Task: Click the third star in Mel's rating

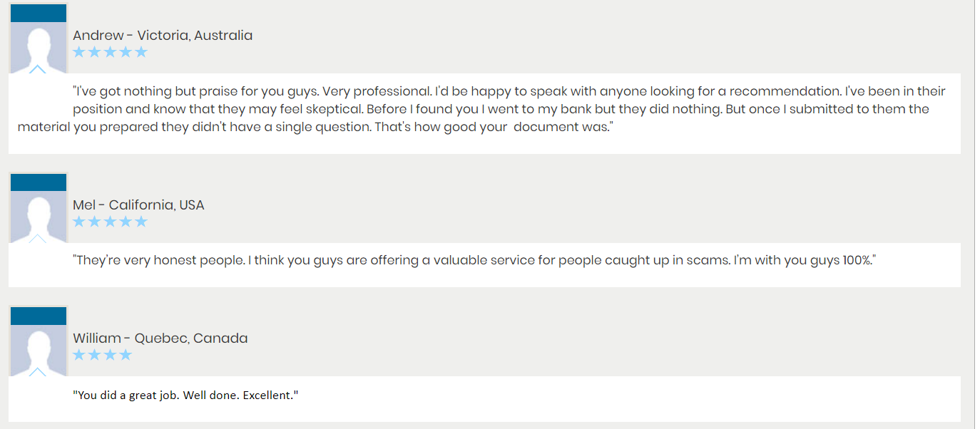Action: pyautogui.click(x=110, y=221)
